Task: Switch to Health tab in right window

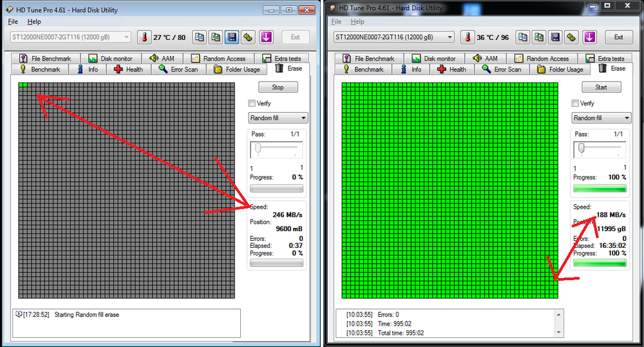Action: pyautogui.click(x=452, y=70)
